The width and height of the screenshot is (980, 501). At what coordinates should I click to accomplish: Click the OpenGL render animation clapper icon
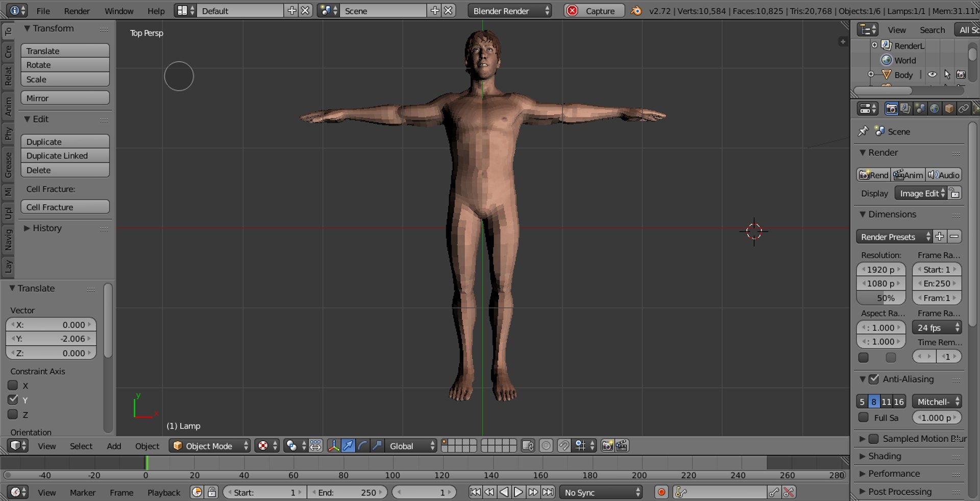coord(621,446)
